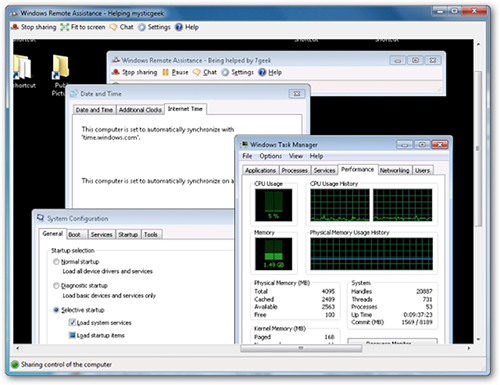Open Task Manager Options menu
Image resolution: width=500 pixels, height=385 pixels.
270,156
